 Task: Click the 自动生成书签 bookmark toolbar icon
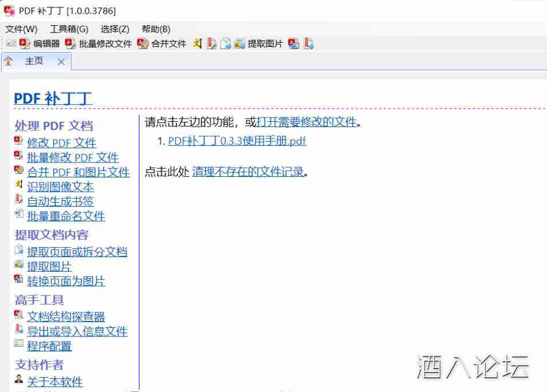click(x=210, y=43)
